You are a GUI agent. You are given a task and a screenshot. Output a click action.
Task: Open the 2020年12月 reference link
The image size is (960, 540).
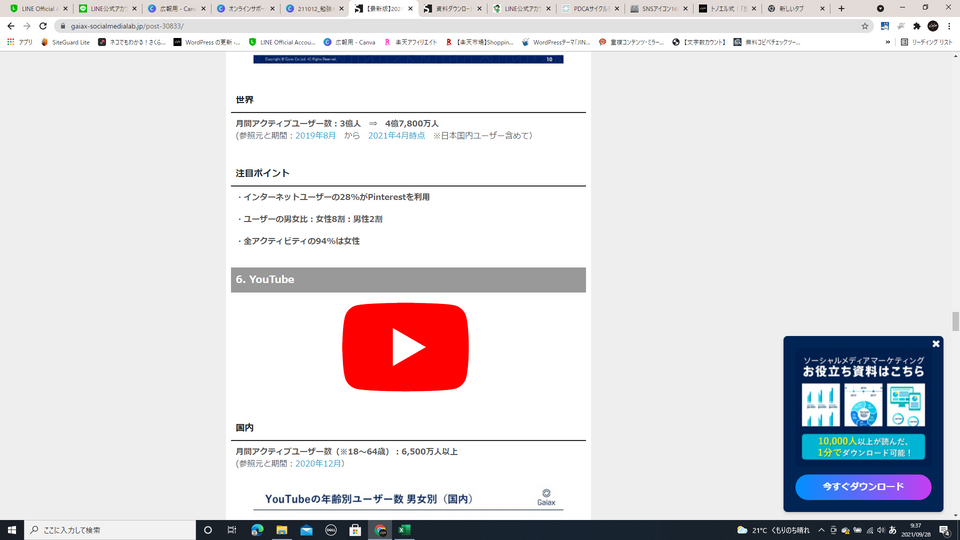320,464
